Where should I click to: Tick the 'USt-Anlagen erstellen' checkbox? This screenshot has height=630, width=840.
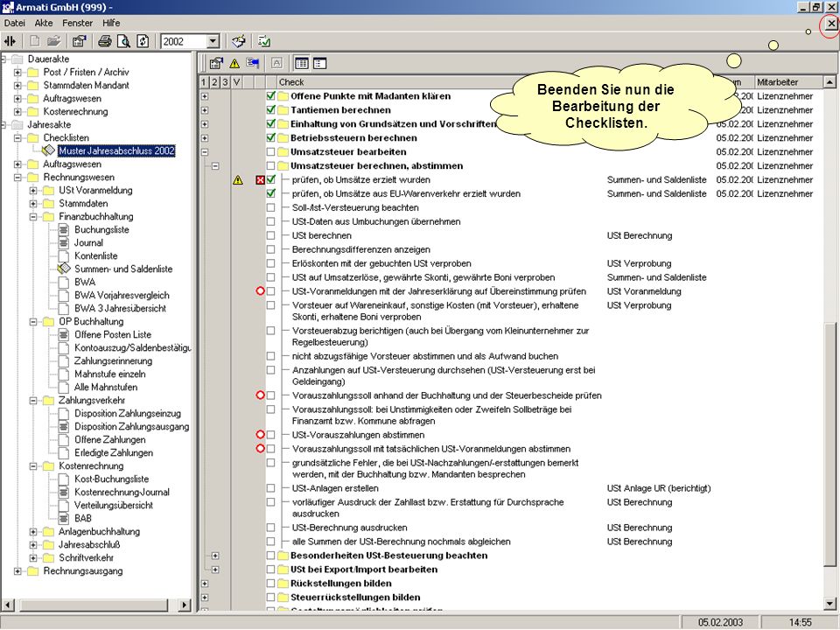pyautogui.click(x=270, y=488)
